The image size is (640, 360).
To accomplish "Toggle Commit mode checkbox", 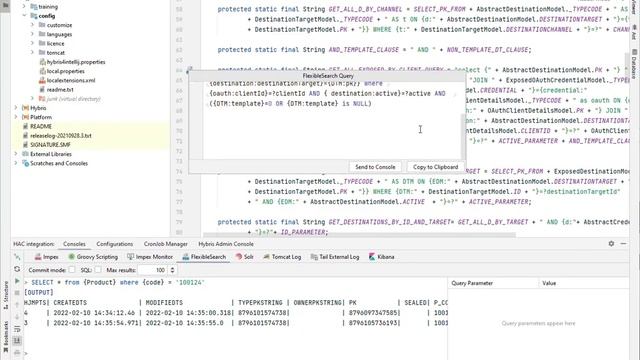I will click(72, 270).
